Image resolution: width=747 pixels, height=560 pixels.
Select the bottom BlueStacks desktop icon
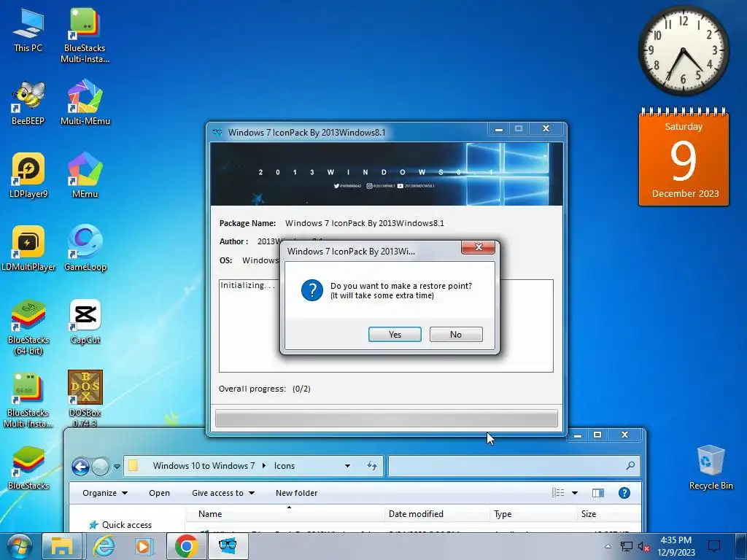click(28, 469)
